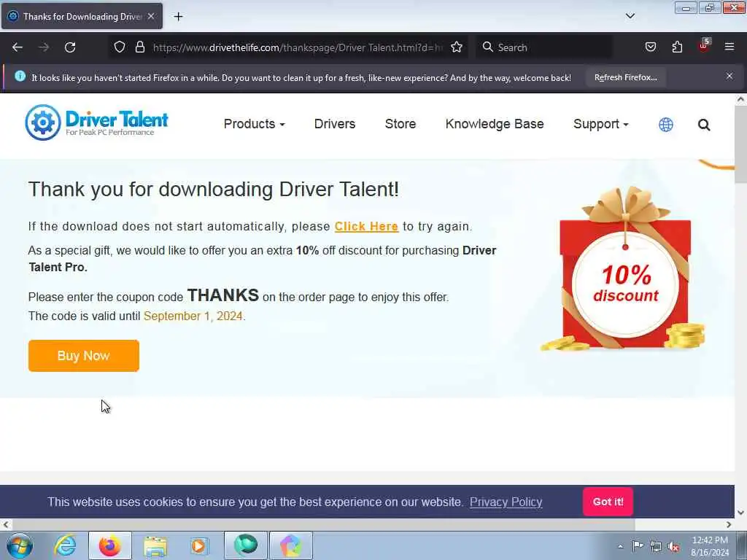Show hidden tray icons arrow
Viewport: 747px width, 560px height.
click(x=620, y=546)
